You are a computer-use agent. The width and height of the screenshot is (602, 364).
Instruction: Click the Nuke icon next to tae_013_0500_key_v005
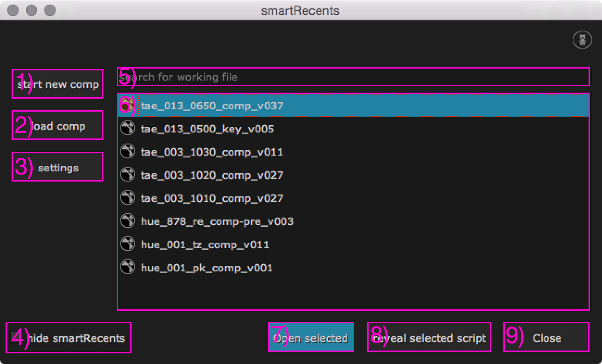click(x=127, y=128)
